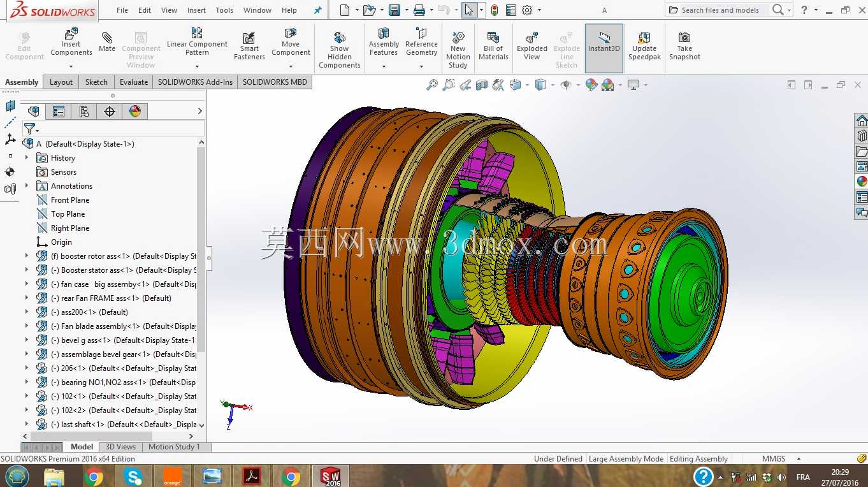Click Take Snapshot icon
Viewport: 868px width, 487px height.
pos(684,47)
